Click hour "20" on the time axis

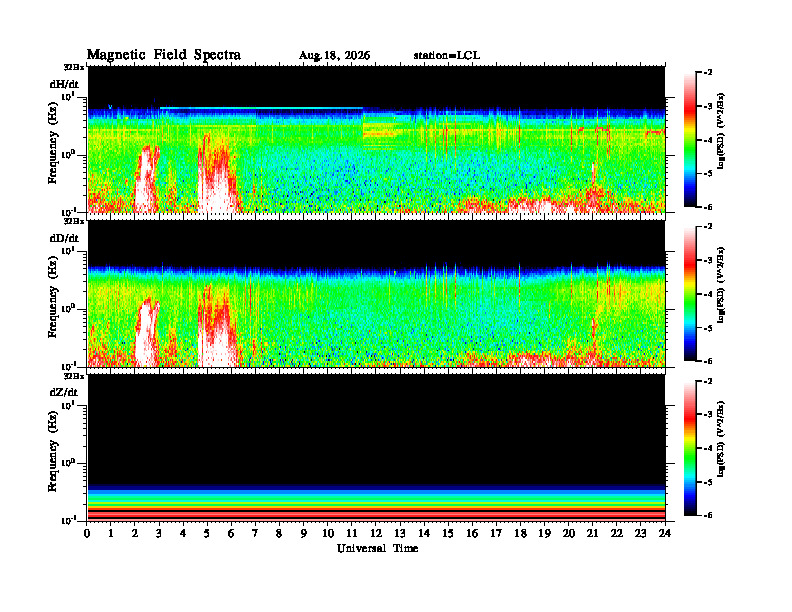pyautogui.click(x=569, y=534)
